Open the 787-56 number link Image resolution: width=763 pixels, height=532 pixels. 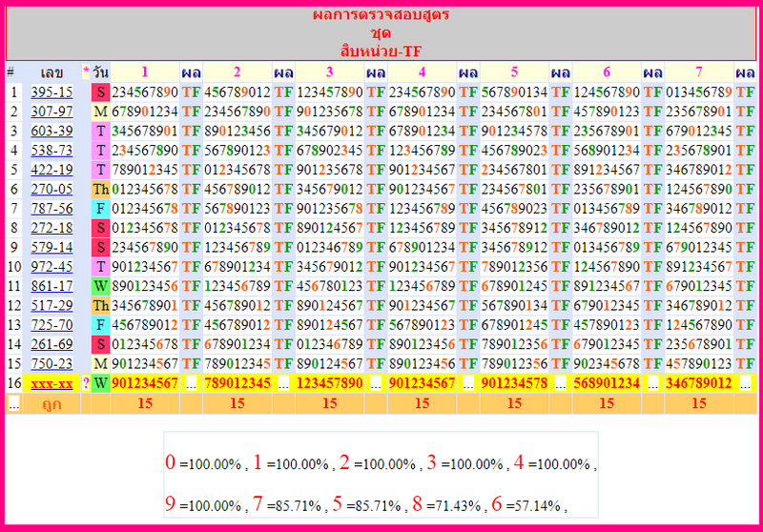pyautogui.click(x=52, y=209)
